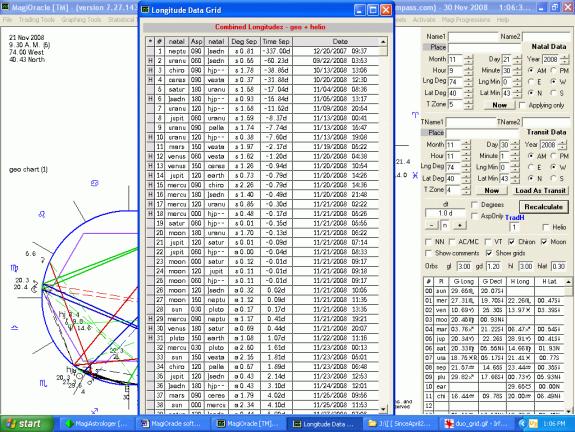Click the system tray shield icon
This screenshot has width=575, height=432.
tap(533, 424)
